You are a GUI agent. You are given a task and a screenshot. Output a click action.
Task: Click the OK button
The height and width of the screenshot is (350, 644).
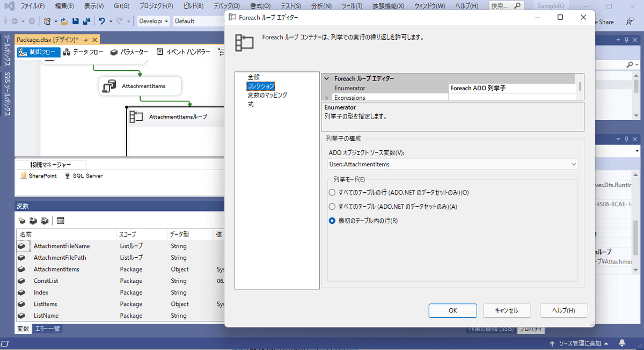pos(452,310)
